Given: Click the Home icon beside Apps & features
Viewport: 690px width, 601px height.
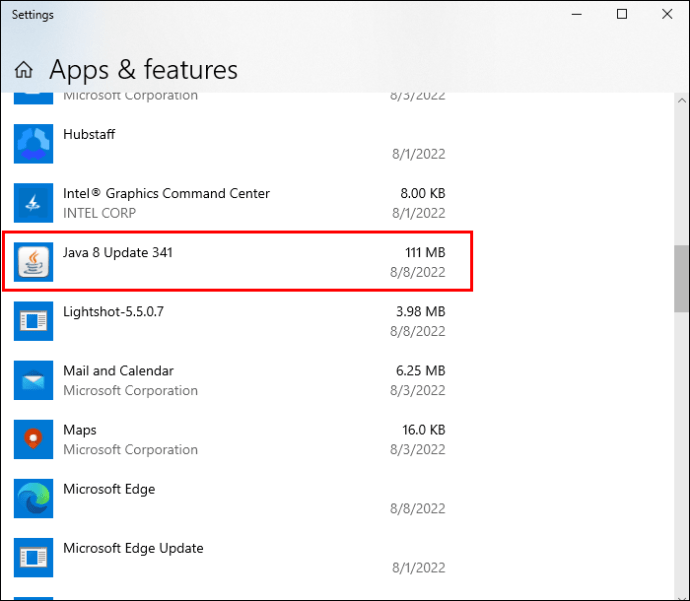Looking at the screenshot, I should 24,70.
